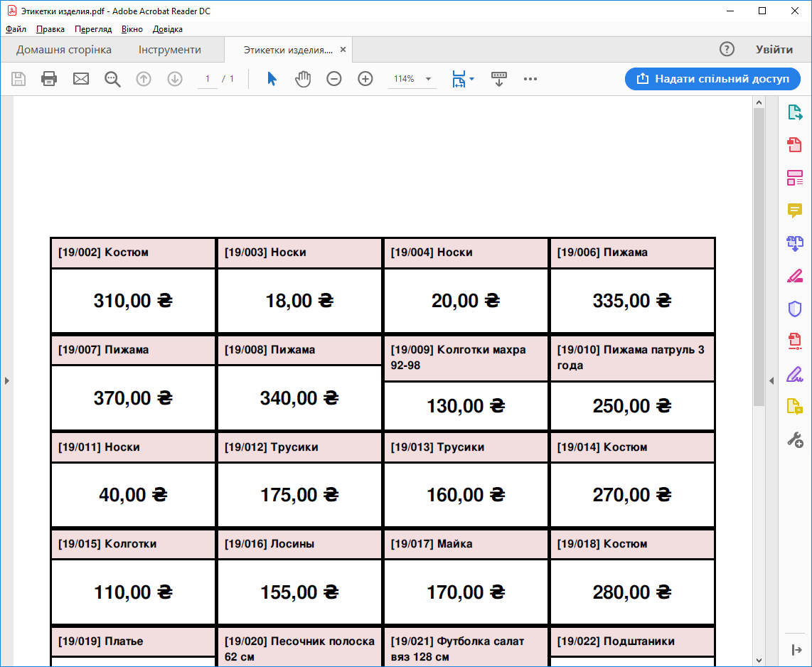Click scrollbar up arrow

[759, 102]
